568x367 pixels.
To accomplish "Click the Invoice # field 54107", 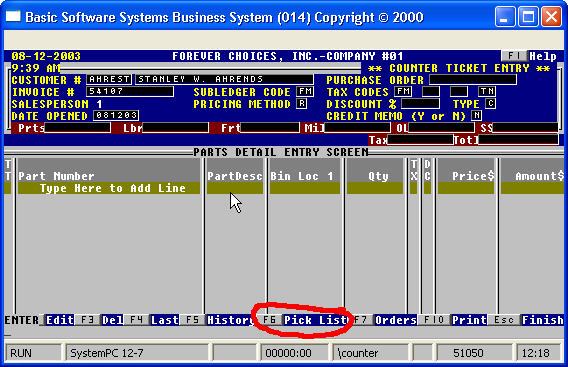I will 130,91.
